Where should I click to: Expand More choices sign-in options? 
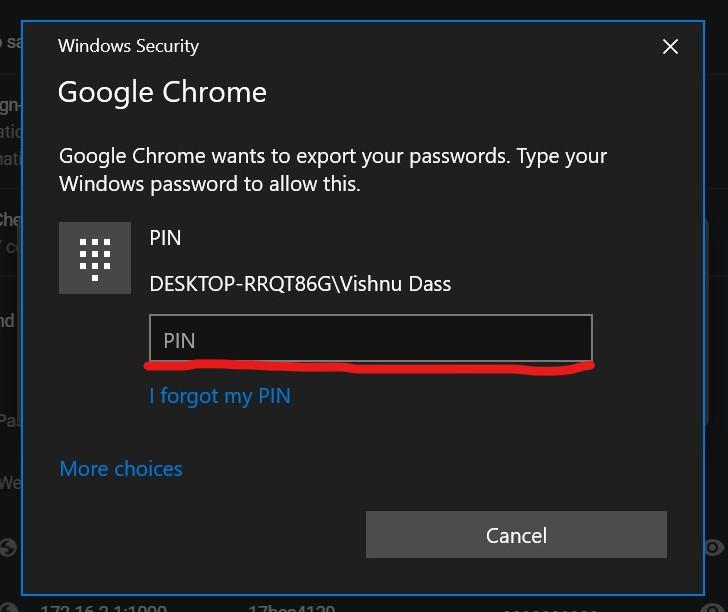[121, 468]
